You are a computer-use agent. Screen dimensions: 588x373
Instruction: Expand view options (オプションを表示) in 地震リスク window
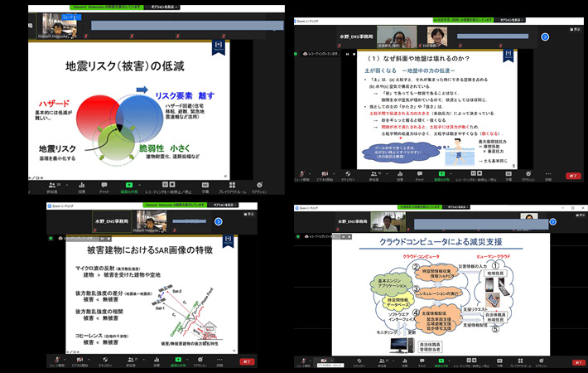[164, 7]
